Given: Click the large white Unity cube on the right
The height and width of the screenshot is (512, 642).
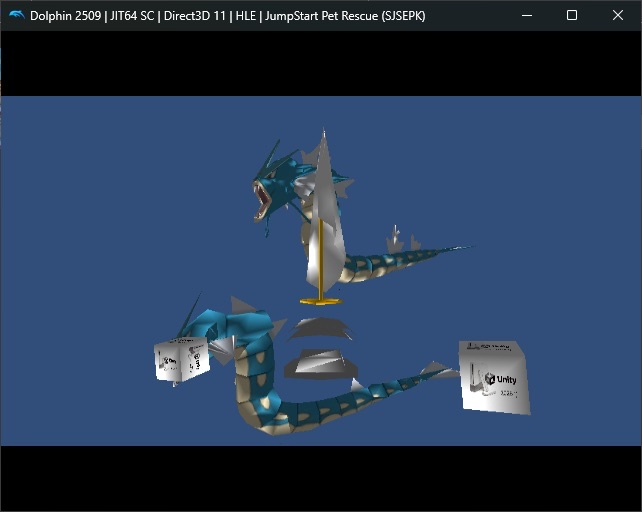Looking at the screenshot, I should [x=494, y=376].
